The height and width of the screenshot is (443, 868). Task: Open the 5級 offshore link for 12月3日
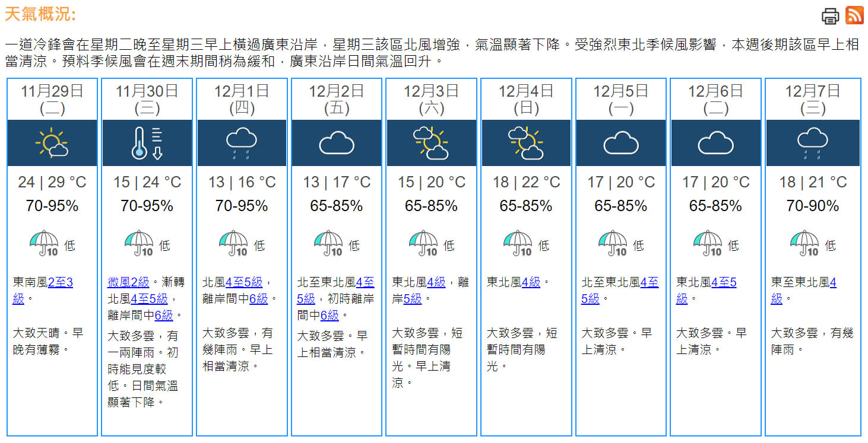point(412,299)
